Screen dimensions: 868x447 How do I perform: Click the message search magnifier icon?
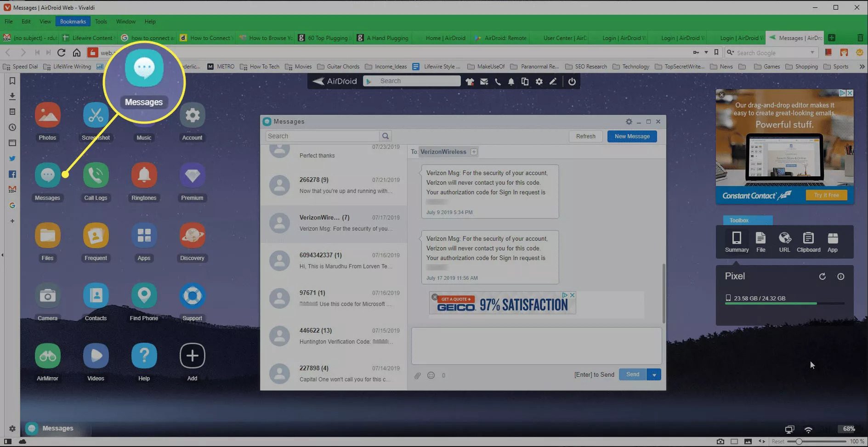tap(386, 136)
